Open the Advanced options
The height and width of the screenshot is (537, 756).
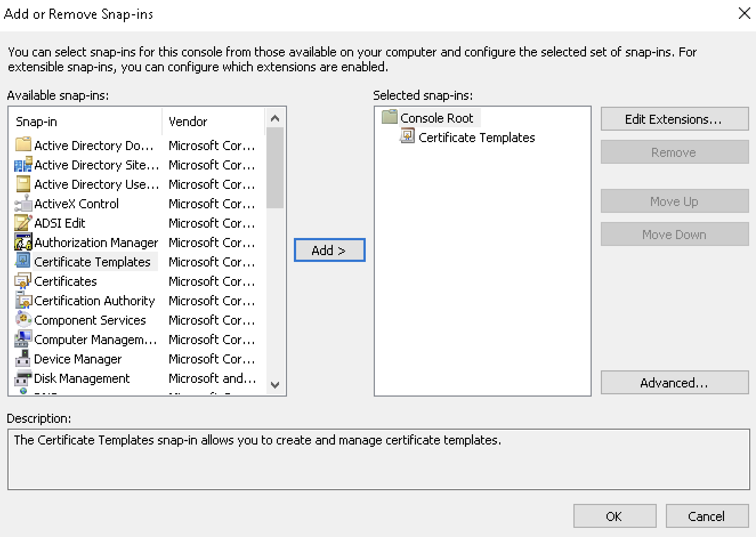(674, 383)
